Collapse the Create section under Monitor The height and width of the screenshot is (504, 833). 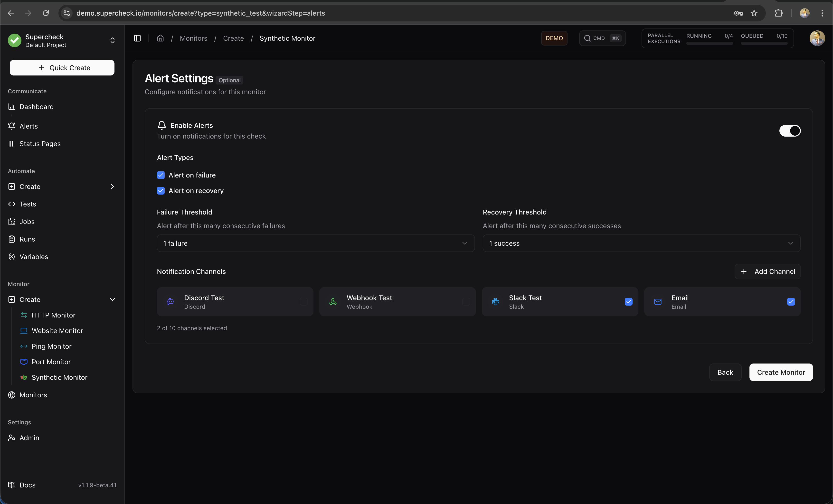pyautogui.click(x=112, y=299)
